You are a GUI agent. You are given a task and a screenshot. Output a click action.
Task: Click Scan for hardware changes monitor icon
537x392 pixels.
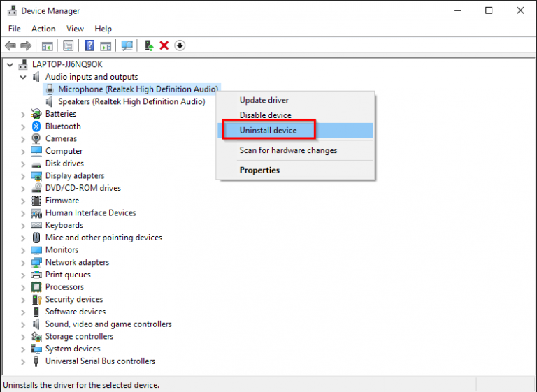[x=127, y=45]
